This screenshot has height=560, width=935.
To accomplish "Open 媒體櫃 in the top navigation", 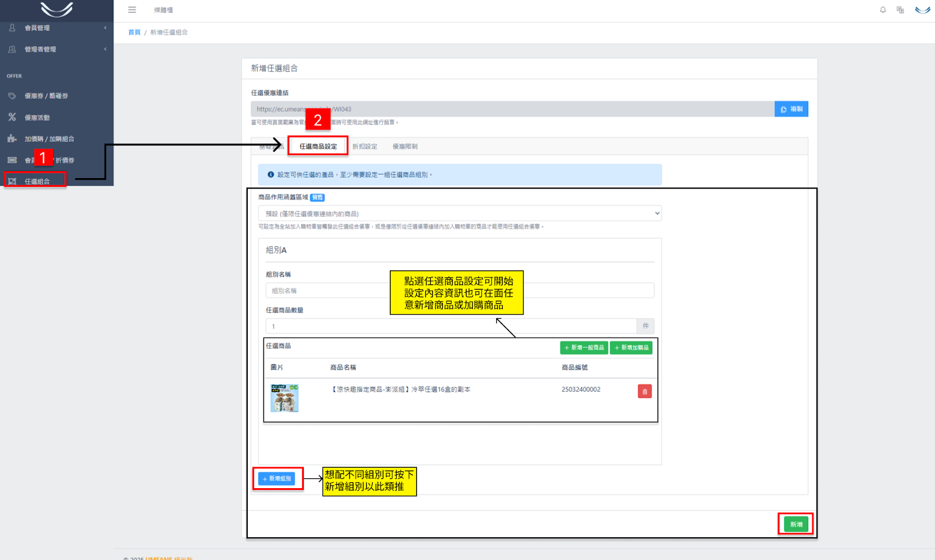I will 164,10.
